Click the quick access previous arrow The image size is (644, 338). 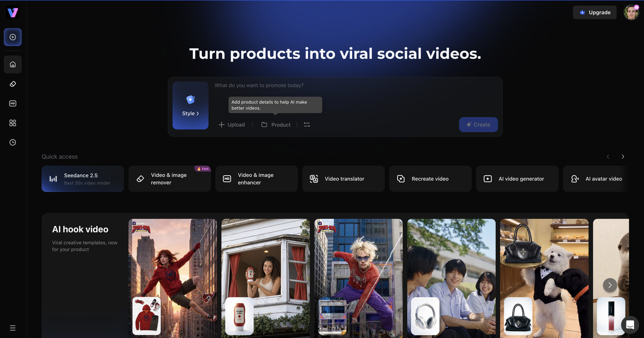608,157
